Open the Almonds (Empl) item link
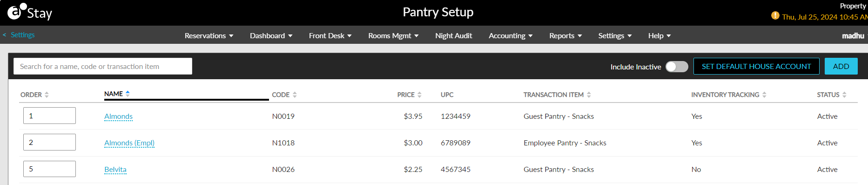Viewport: 868px width, 185px height. tap(129, 143)
